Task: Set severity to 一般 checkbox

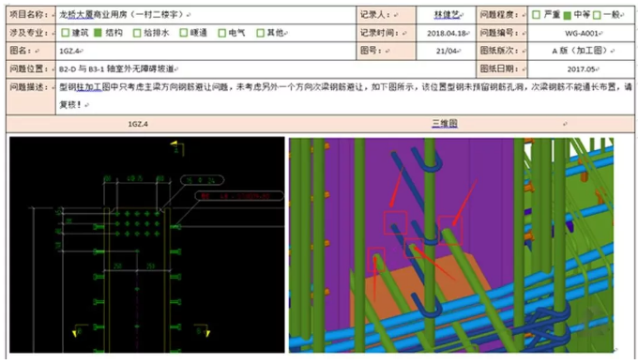Action: 597,15
